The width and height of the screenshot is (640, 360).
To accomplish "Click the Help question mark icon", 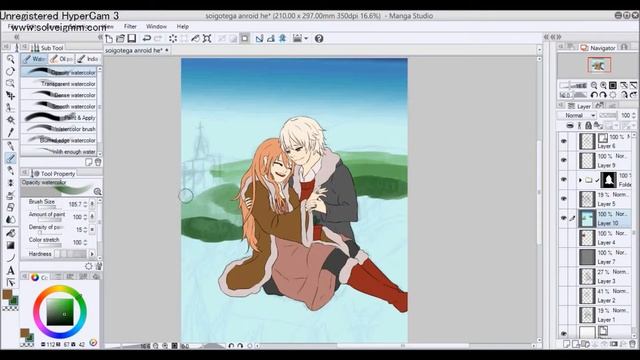I will 319,39.
